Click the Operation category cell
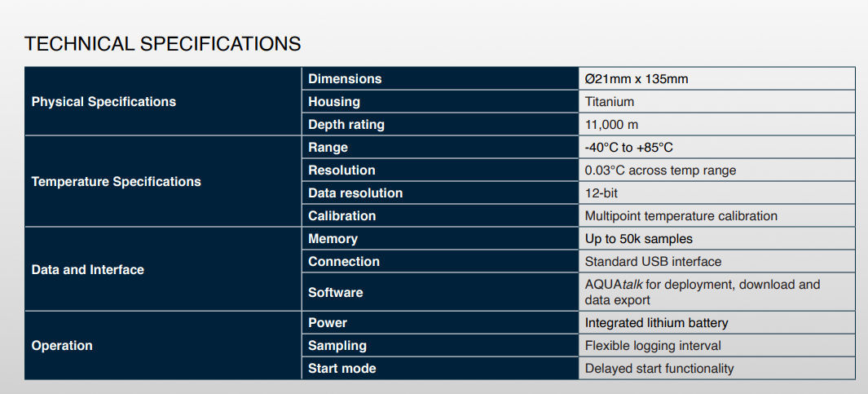Screen dimensions: 868x394 click(62, 346)
